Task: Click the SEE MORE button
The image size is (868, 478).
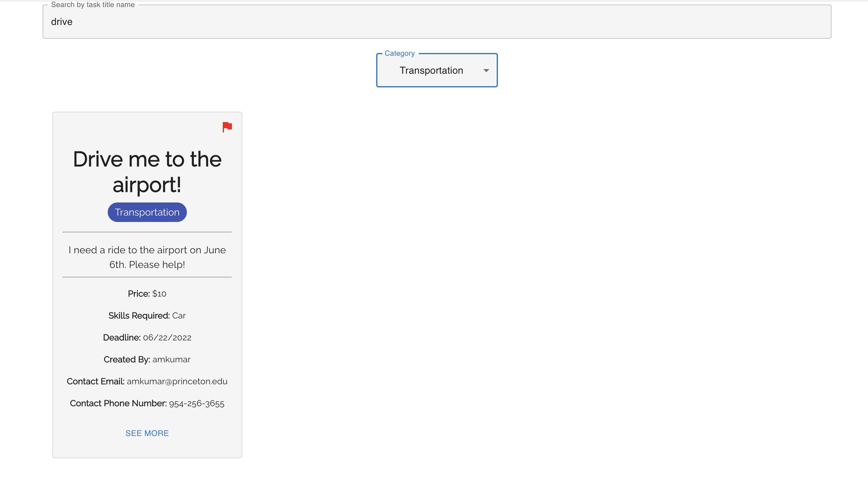Action: (147, 433)
